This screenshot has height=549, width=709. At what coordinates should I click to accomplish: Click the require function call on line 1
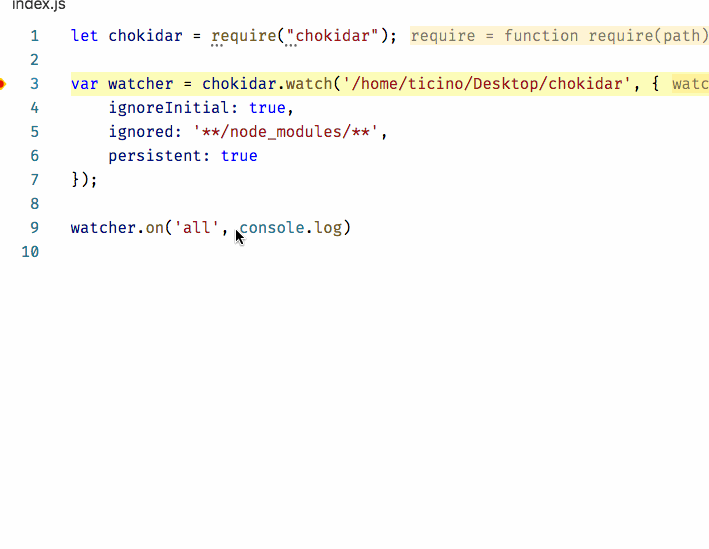pyautogui.click(x=244, y=36)
